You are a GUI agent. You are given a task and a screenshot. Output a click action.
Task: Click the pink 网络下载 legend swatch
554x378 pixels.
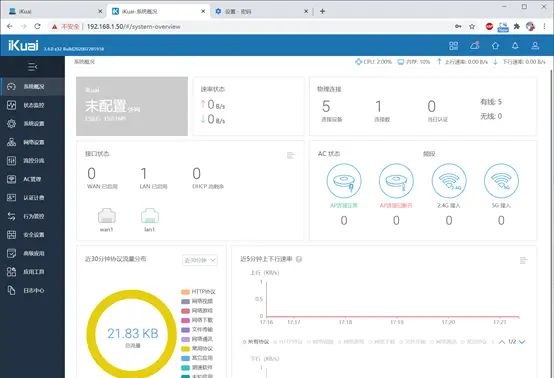pos(185,320)
